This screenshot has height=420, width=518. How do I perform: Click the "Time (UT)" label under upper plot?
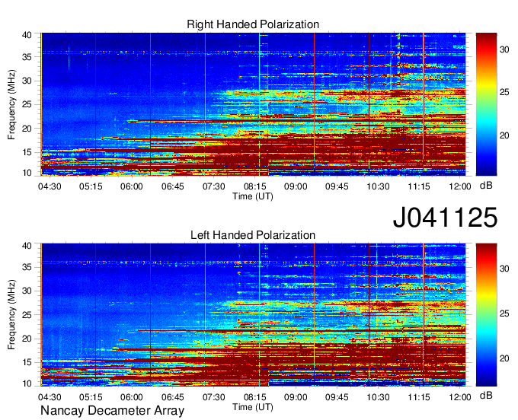tap(253, 196)
